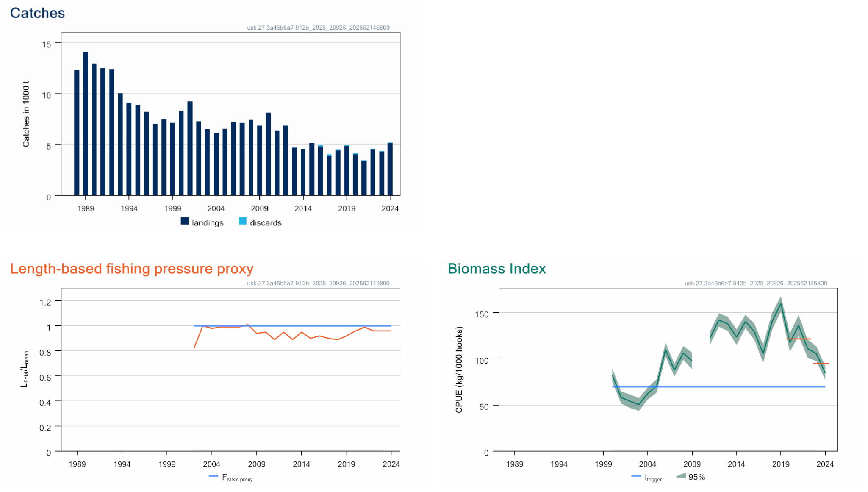Click the chart ID text above Catches plot
The height and width of the screenshot is (492, 868).
click(x=319, y=28)
